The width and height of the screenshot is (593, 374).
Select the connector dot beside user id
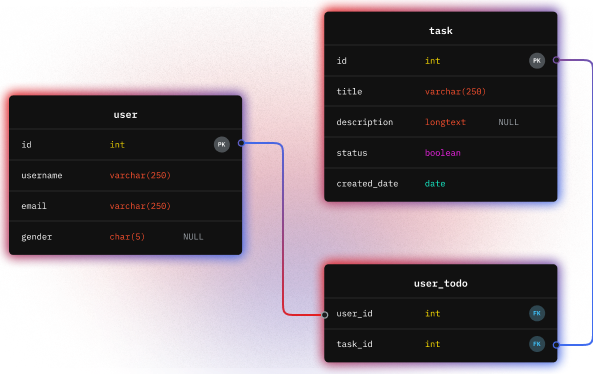[241, 143]
